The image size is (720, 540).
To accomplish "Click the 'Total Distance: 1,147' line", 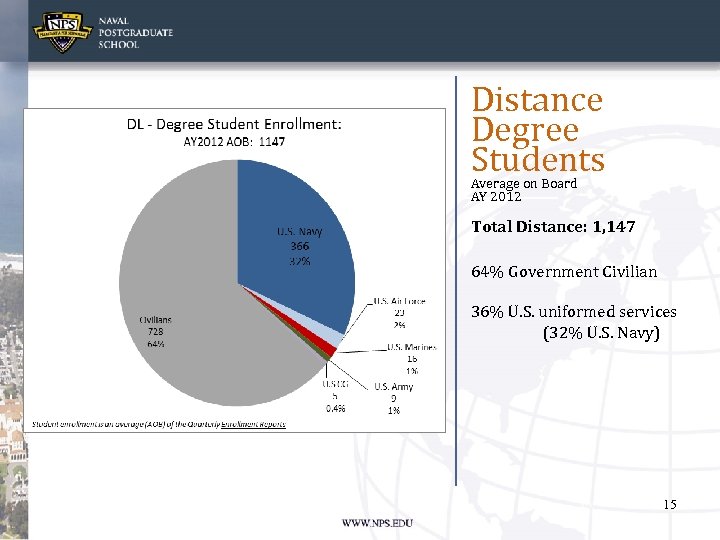I will (553, 226).
